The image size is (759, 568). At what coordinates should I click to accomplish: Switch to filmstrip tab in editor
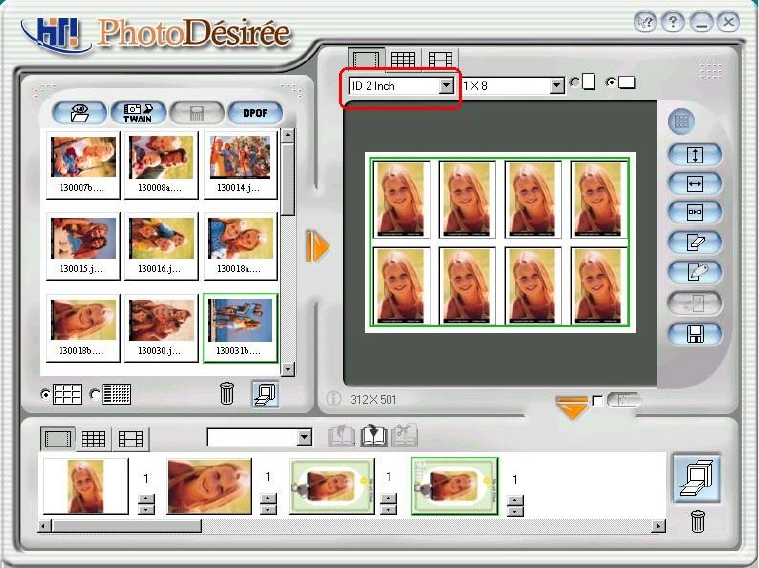coord(440,60)
